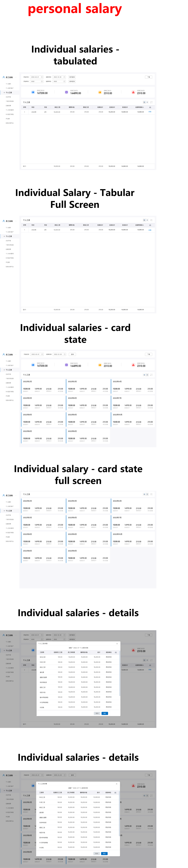The image size is (188, 868).
Task: Click 确定 in the card-view details dialog
Action: pyautogui.click(x=104, y=854)
